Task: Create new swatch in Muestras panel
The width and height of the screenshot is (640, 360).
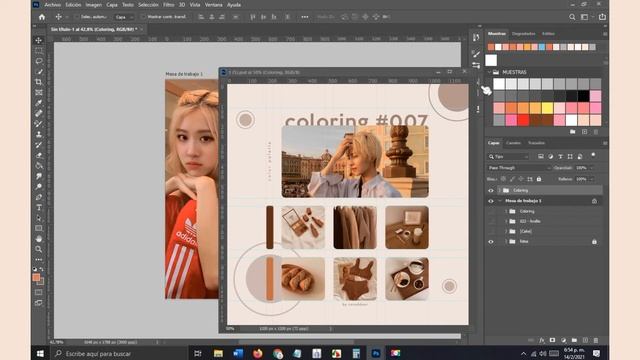Action: coord(584,132)
